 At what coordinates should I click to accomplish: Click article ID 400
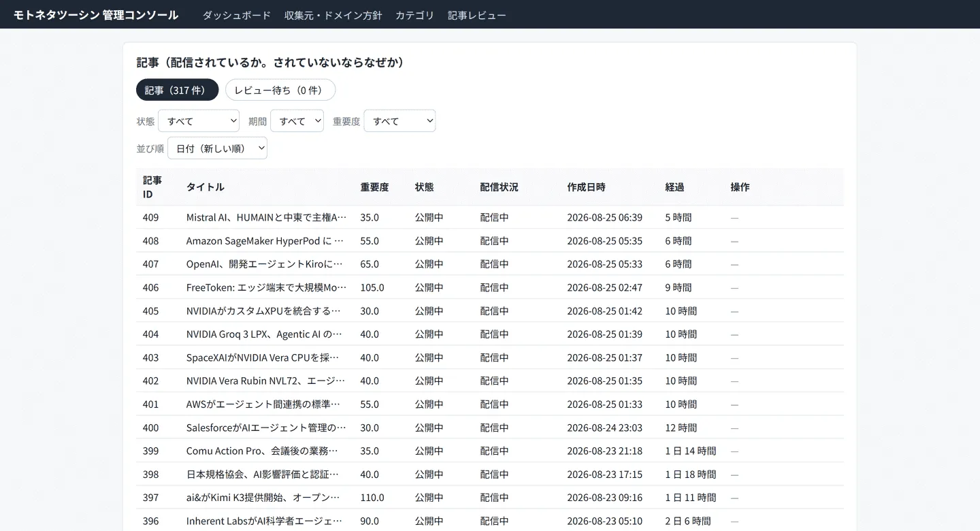[x=150, y=428]
